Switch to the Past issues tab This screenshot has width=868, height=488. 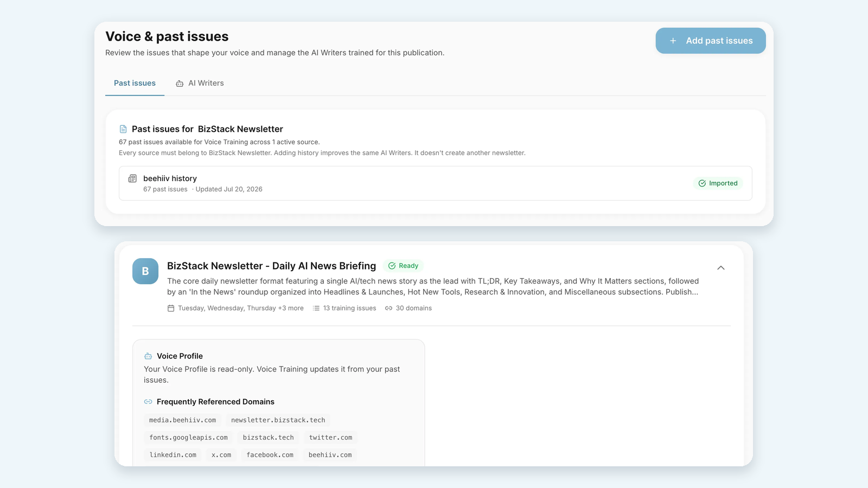click(135, 83)
